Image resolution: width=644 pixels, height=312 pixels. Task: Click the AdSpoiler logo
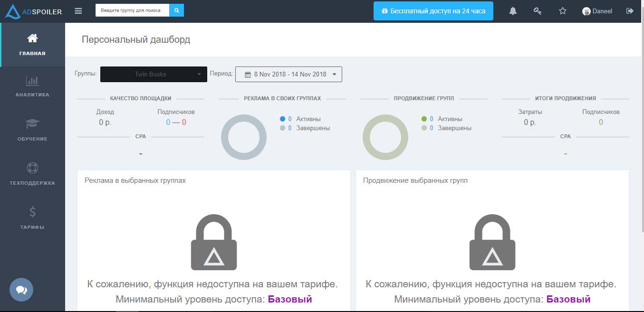pos(33,11)
